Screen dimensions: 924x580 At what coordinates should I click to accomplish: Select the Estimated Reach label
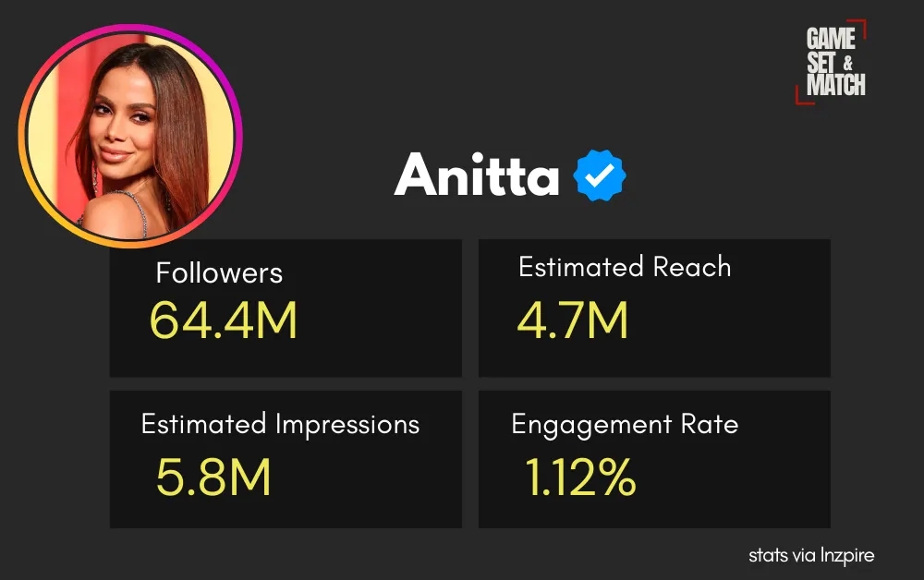pyautogui.click(x=625, y=268)
